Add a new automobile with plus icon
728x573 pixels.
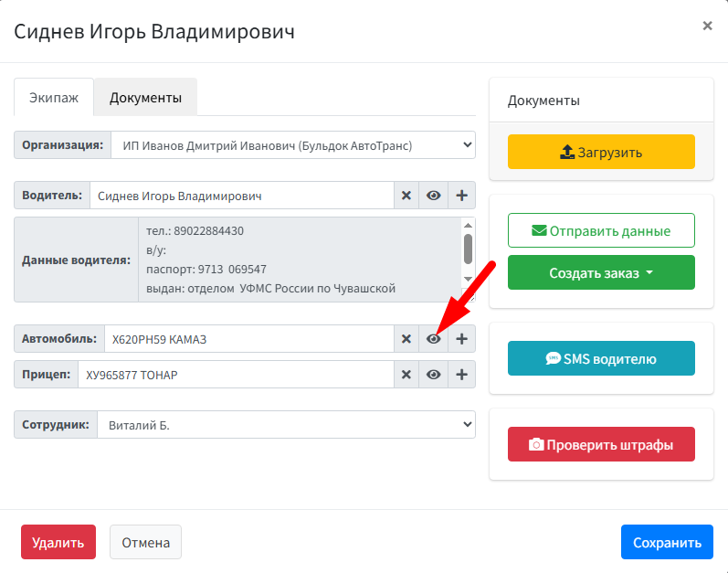461,339
